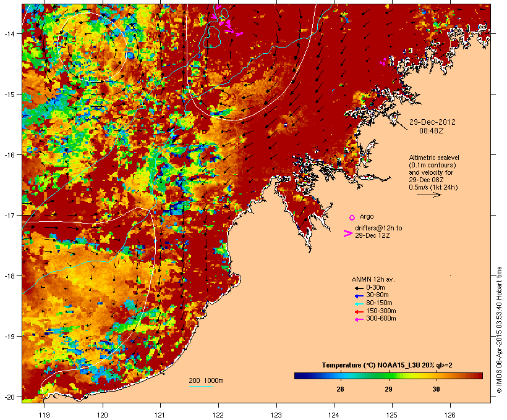Screen dimensions: 507x420
Task: Click latitude axis label -15
Action: 9,94
